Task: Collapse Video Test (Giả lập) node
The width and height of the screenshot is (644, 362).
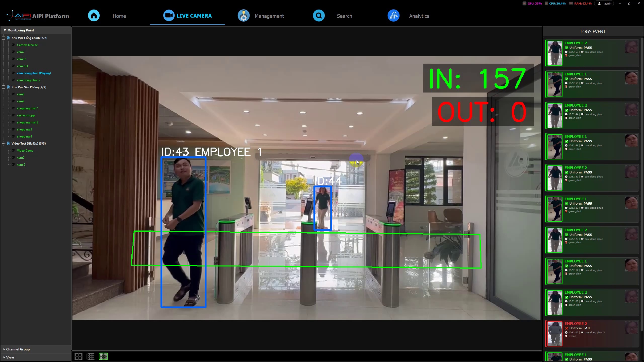Action: click(x=4, y=144)
